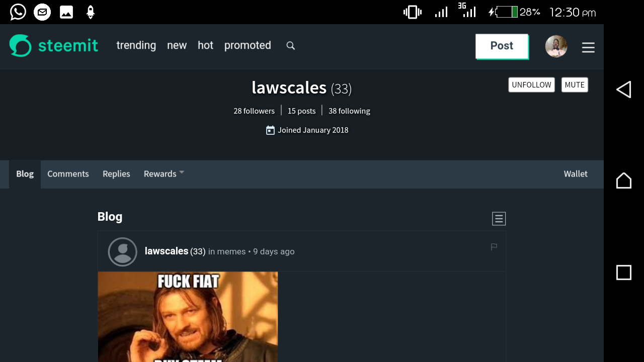View the 15 posts count link

(x=301, y=111)
